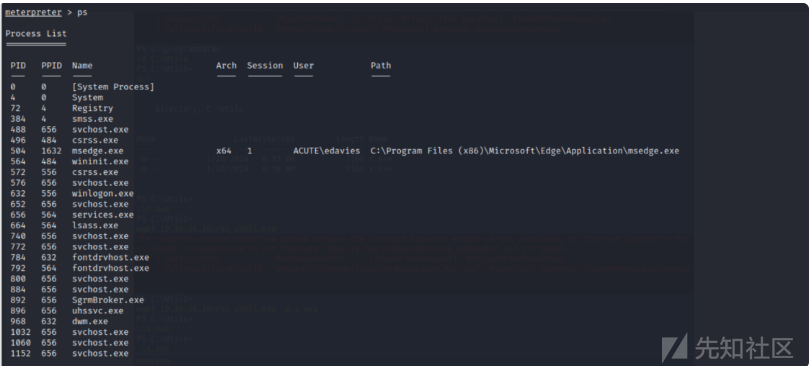Image resolution: width=809 pixels, height=366 pixels.
Task: Select the 'SgrmBroker.exe' process name
Action: 108,300
